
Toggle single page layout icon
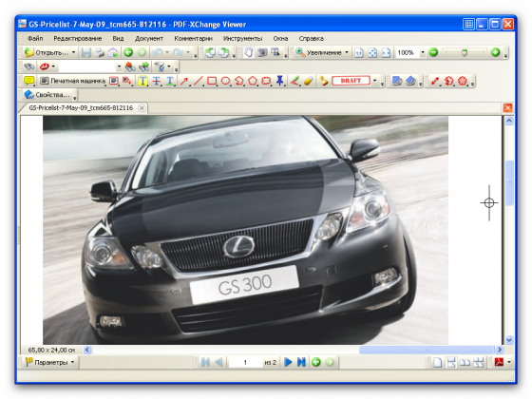[x=437, y=362]
